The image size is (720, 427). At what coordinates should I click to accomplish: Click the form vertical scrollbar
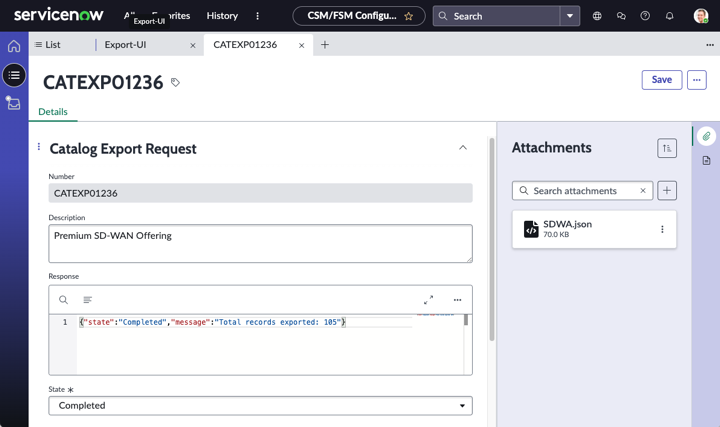(492, 239)
